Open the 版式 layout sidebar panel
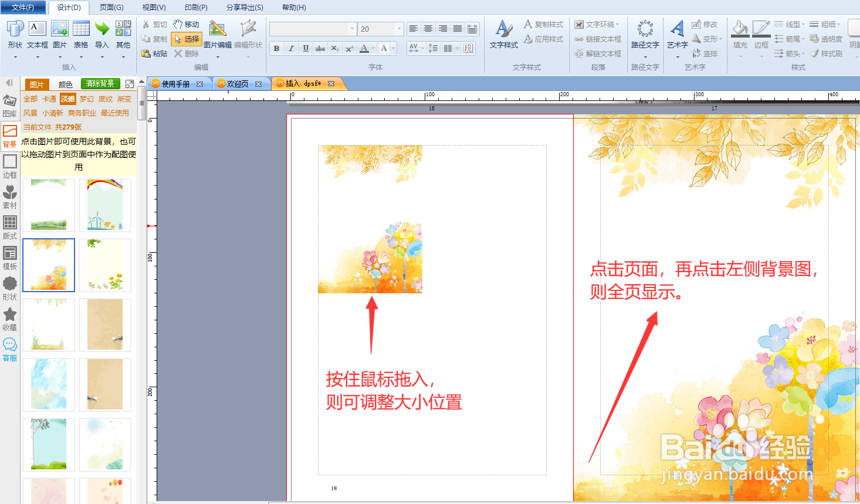Viewport: 860px width, 504px height. click(10, 228)
